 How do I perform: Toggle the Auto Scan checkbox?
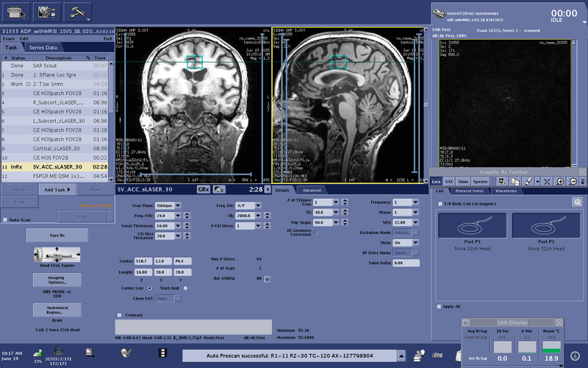(x=5, y=219)
